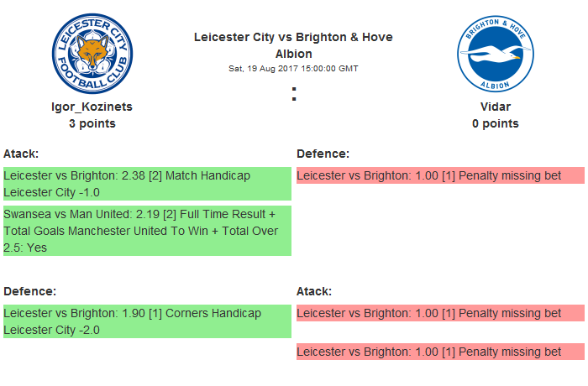Click the 3 points label
This screenshot has height=386, width=588.
pos(92,123)
